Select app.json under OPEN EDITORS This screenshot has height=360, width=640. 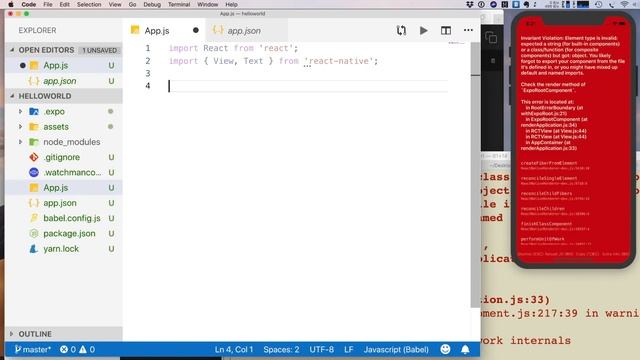(64, 81)
